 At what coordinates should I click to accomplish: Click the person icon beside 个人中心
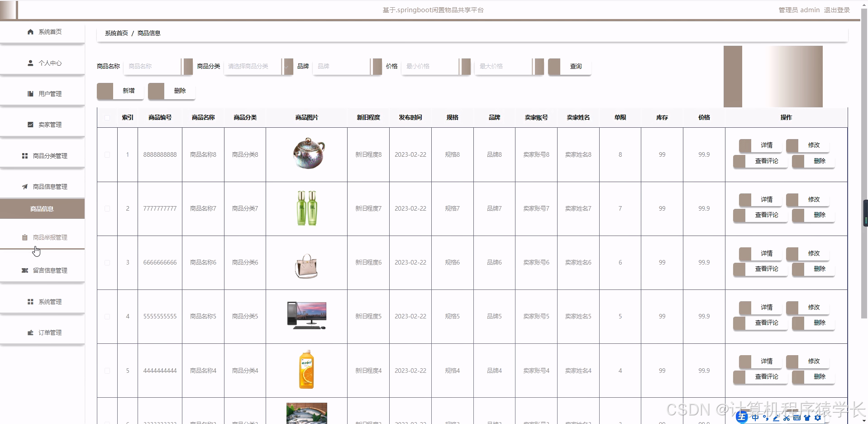point(30,63)
